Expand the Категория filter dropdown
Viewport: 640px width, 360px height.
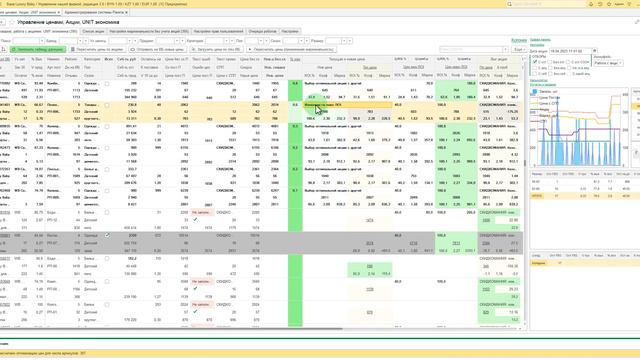tap(226, 41)
